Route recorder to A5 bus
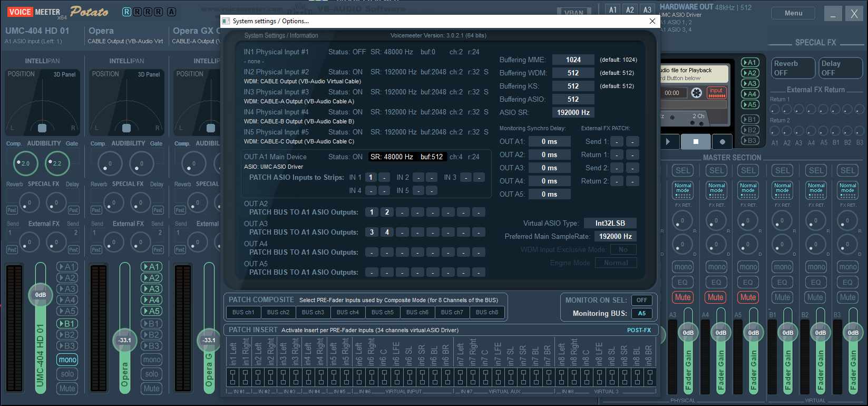868x406 pixels. click(749, 104)
